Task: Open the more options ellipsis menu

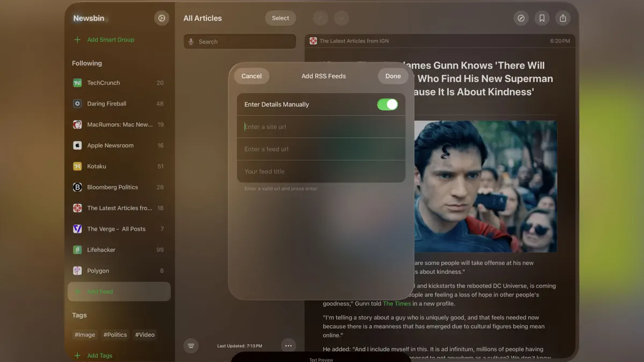Action: [288, 345]
